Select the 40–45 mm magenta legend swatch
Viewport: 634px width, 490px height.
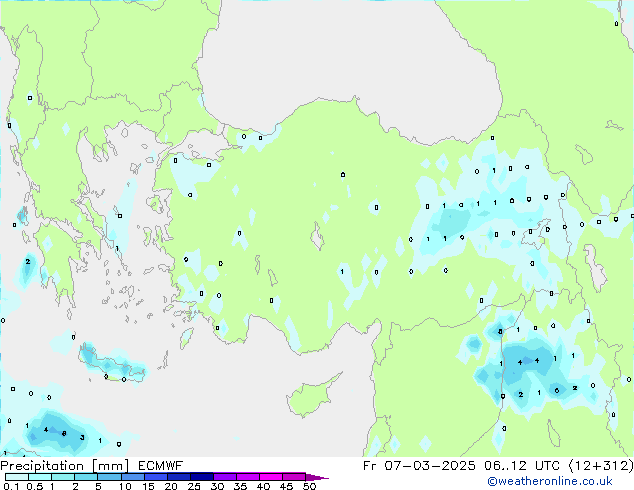[x=271, y=477]
